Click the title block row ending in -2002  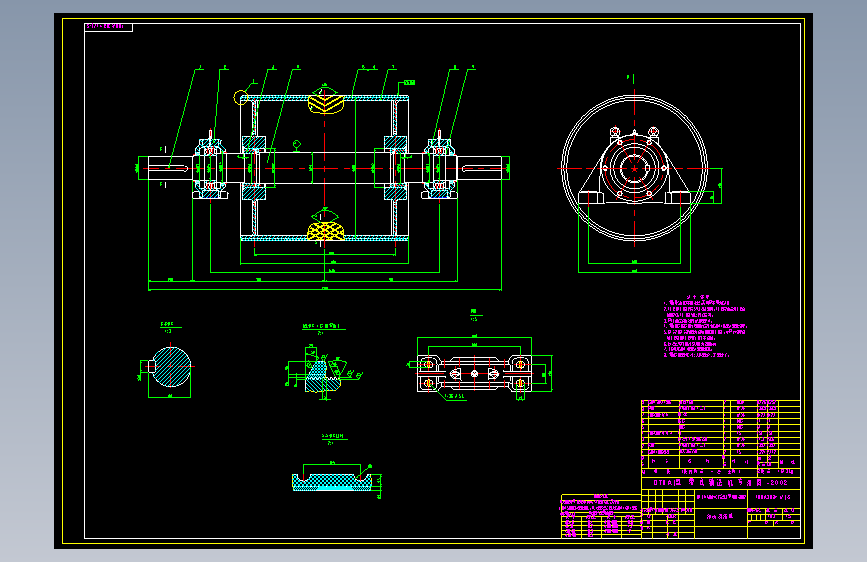(x=720, y=482)
